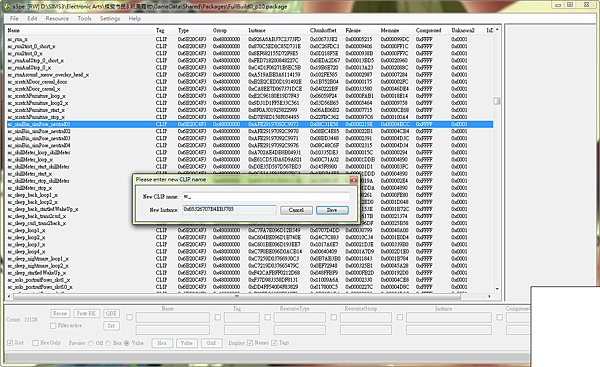Screen dimensions: 600x367
Task: Select the Preview Hex radio button
Action: 108,343
